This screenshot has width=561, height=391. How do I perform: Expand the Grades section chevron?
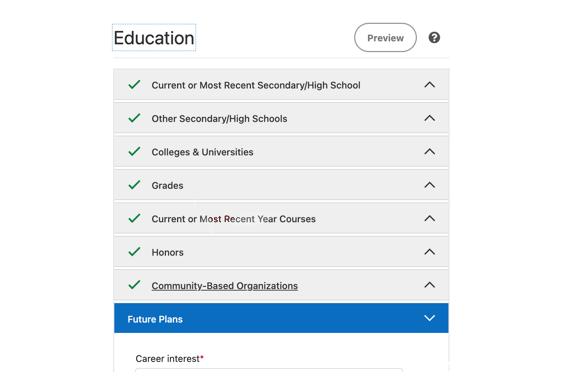429,185
